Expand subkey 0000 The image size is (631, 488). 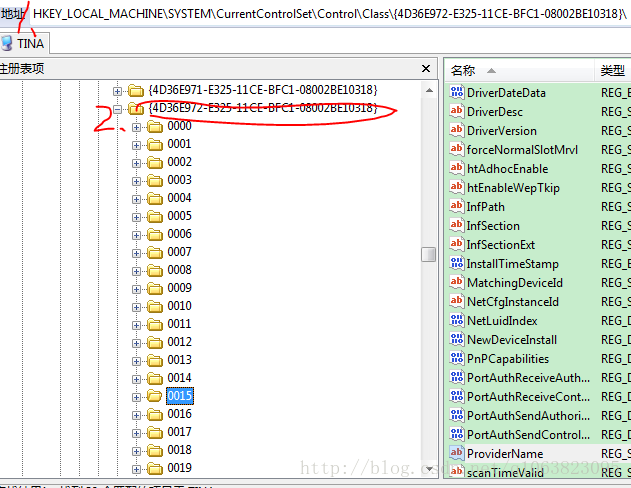(136, 128)
